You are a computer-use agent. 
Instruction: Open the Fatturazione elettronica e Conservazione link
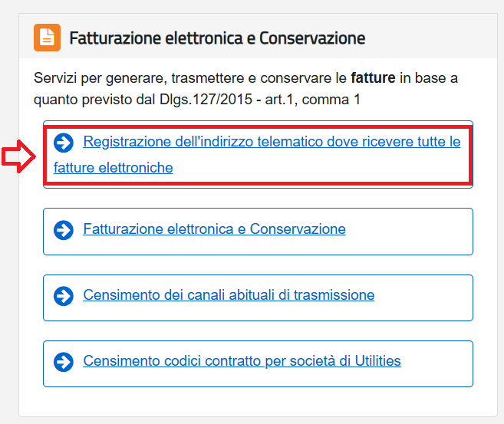tap(214, 229)
